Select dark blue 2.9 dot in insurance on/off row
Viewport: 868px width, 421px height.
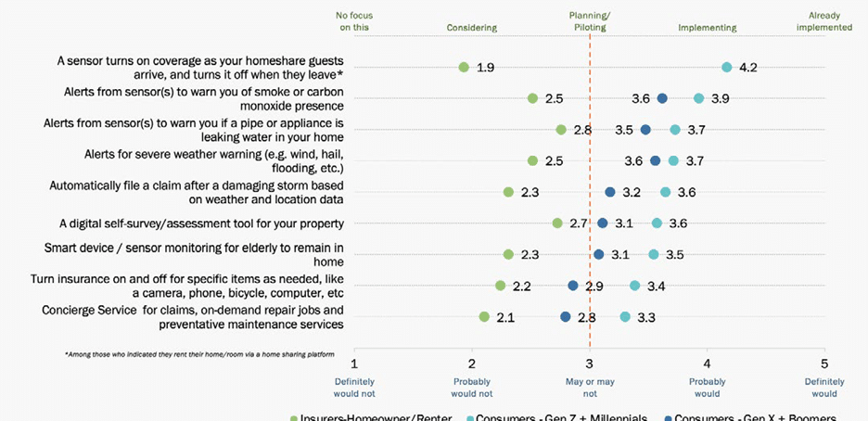point(573,286)
